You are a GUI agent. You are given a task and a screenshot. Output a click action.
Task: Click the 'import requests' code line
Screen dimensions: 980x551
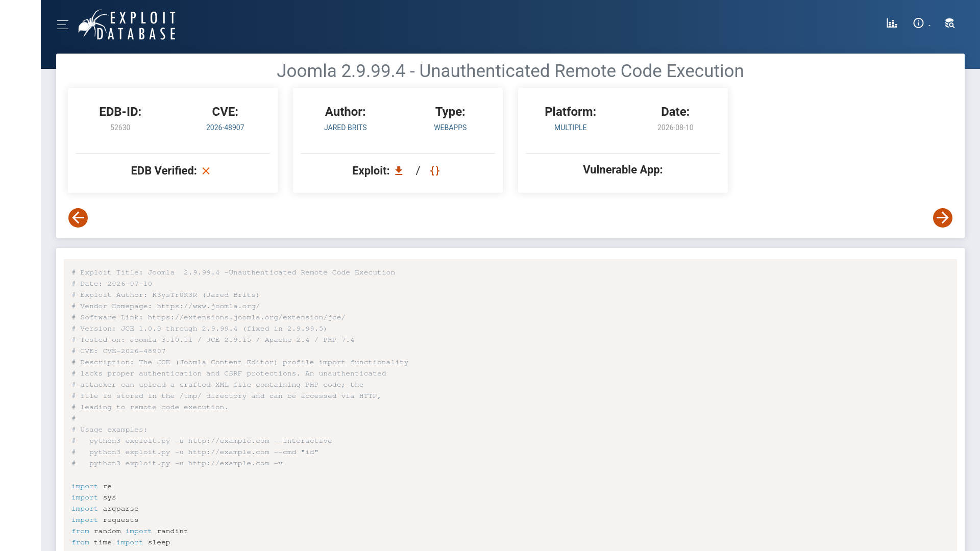click(105, 520)
